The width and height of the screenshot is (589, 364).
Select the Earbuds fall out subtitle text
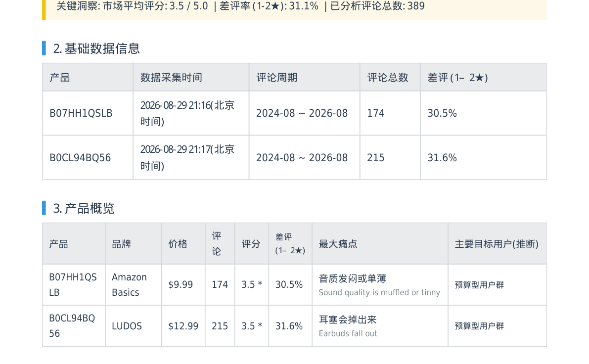tap(348, 333)
